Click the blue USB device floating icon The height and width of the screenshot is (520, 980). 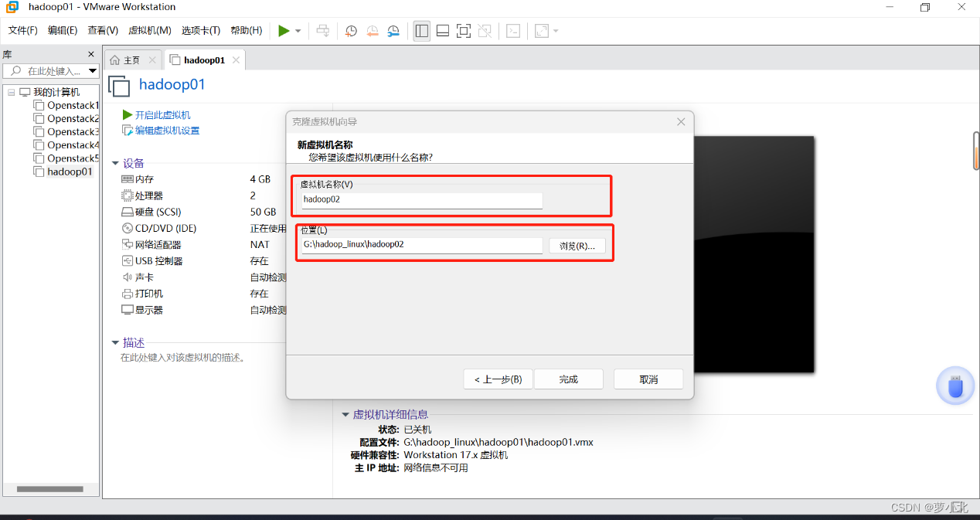coord(956,386)
